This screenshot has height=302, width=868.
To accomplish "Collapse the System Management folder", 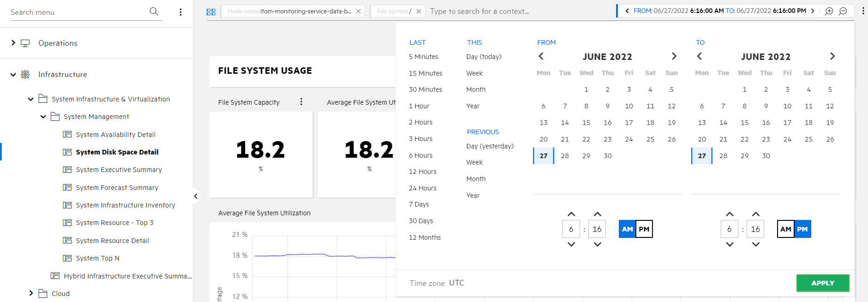I will point(43,117).
